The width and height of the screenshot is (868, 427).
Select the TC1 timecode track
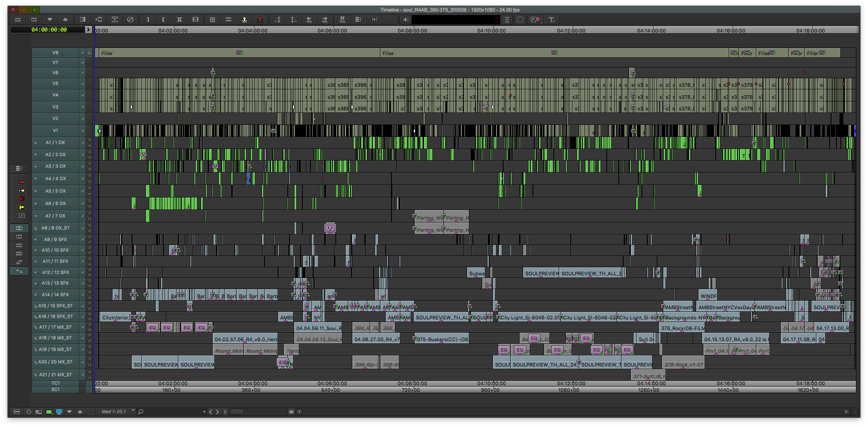pos(56,383)
